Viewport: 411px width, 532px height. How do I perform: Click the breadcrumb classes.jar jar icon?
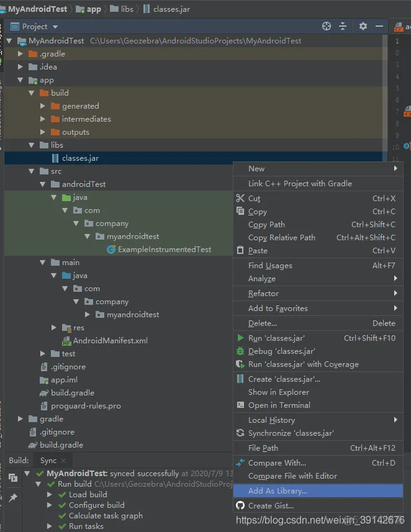click(x=147, y=9)
